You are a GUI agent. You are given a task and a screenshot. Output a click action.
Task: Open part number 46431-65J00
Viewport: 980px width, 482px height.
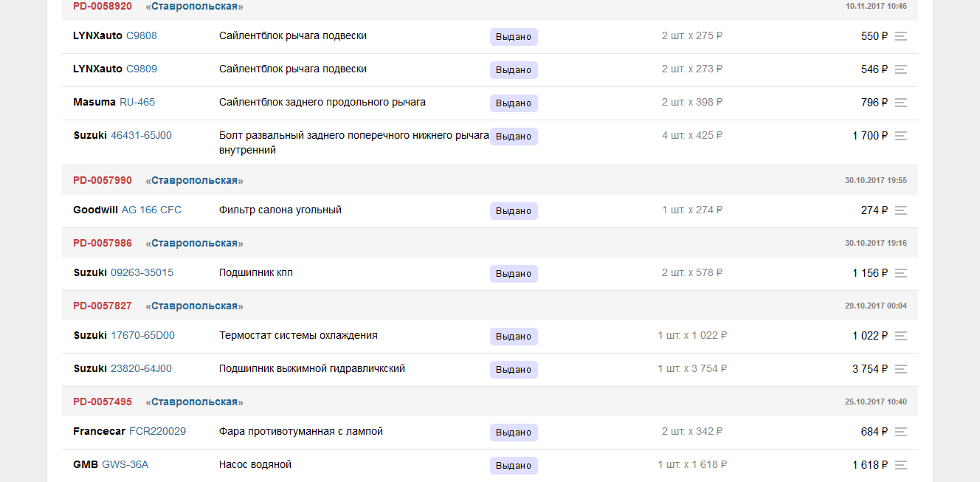(141, 135)
